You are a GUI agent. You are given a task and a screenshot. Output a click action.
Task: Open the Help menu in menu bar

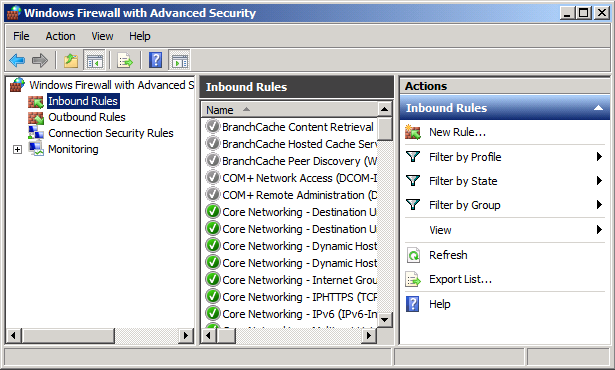pos(140,36)
